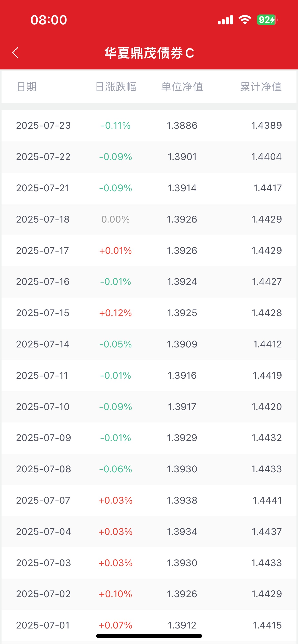Tap the 0.00% change on 2025-07-18
This screenshot has height=644, width=298.
[116, 219]
